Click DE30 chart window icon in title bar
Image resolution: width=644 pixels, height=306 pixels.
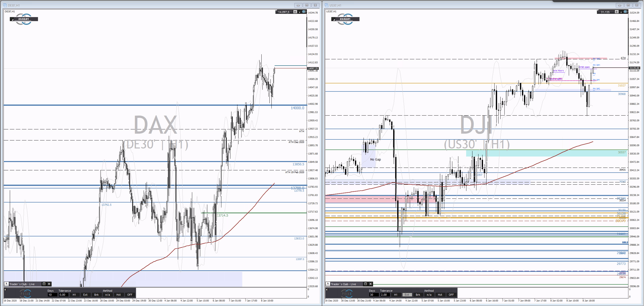(5, 5)
